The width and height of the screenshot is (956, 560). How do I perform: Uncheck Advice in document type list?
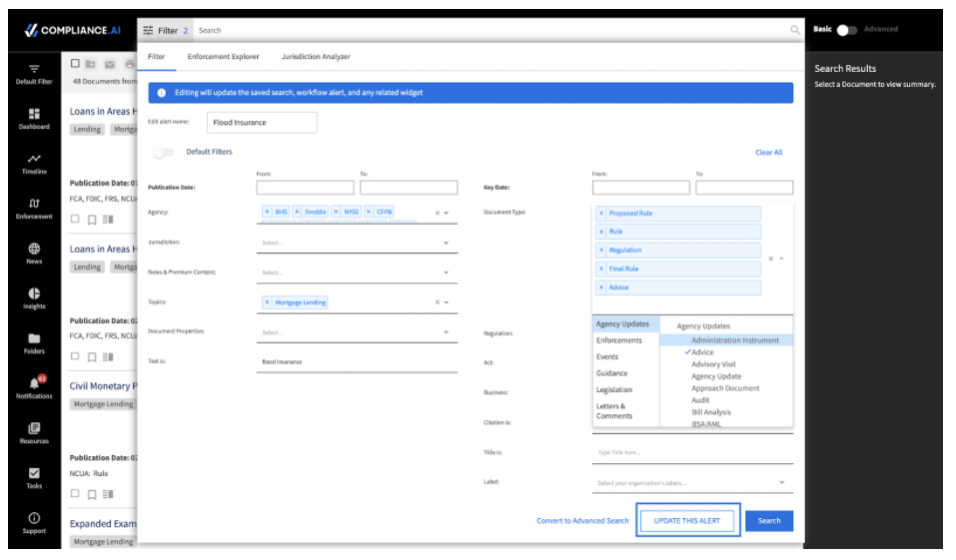701,352
